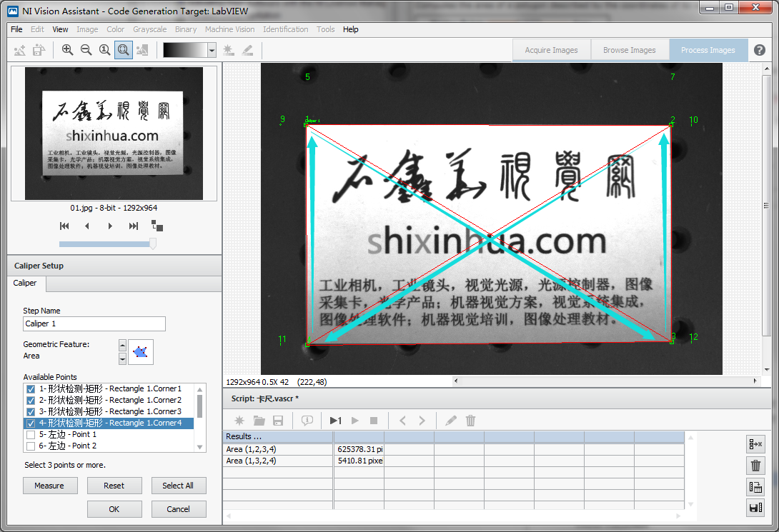The height and width of the screenshot is (532, 779).
Task: Click the acquire image toolbar icon
Action: (20, 49)
